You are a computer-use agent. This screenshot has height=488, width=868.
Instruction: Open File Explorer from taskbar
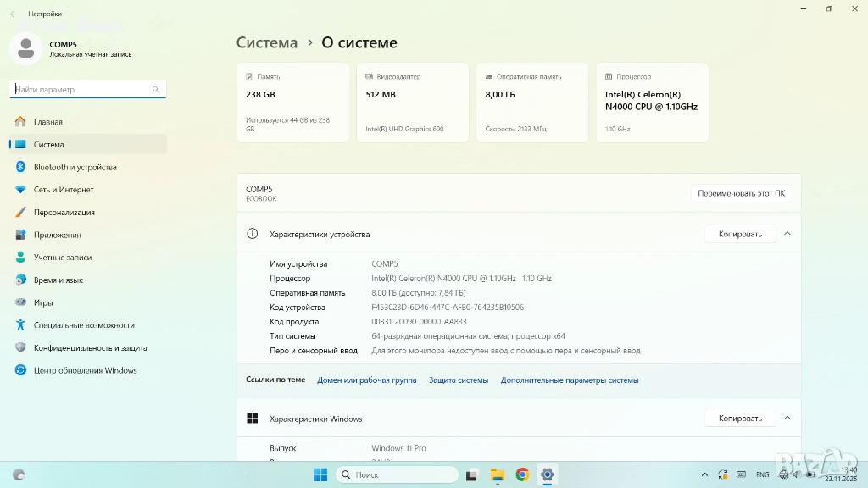tap(498, 474)
